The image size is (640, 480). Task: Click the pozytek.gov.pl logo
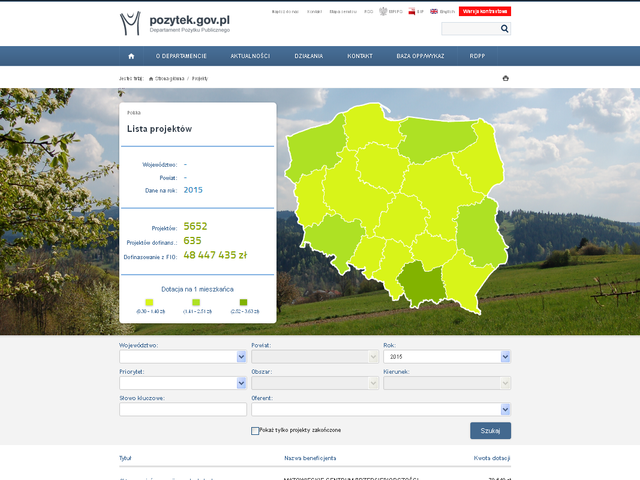click(175, 22)
